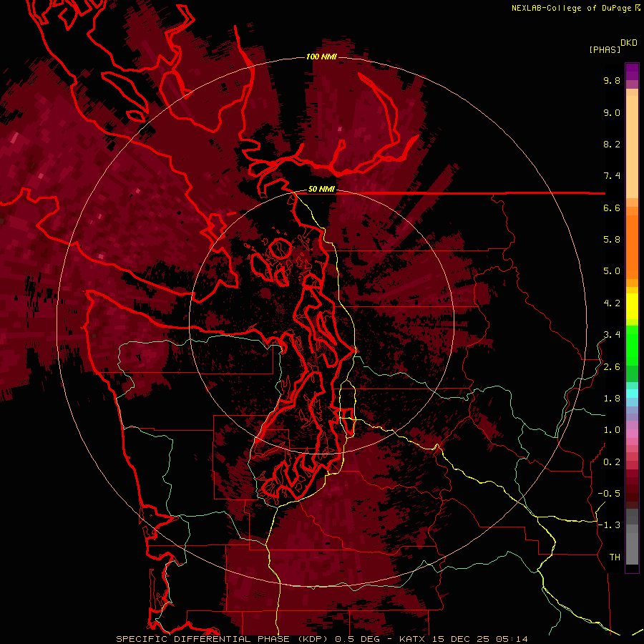This screenshot has height=644, width=644.
Task: Click the 1.0 scale value
Action: point(612,430)
